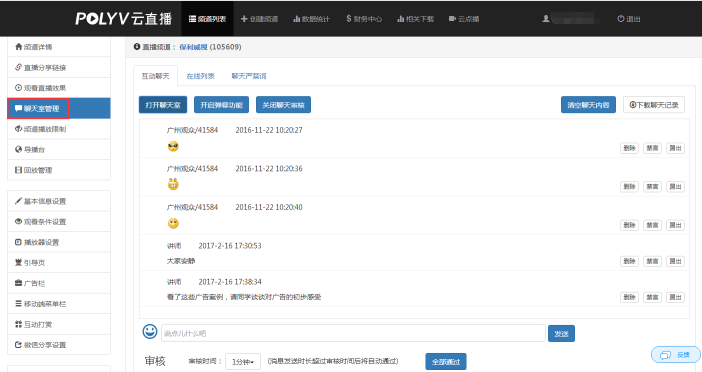Switch to 互动聊天 tab
This screenshot has width=702, height=372.
click(x=155, y=76)
